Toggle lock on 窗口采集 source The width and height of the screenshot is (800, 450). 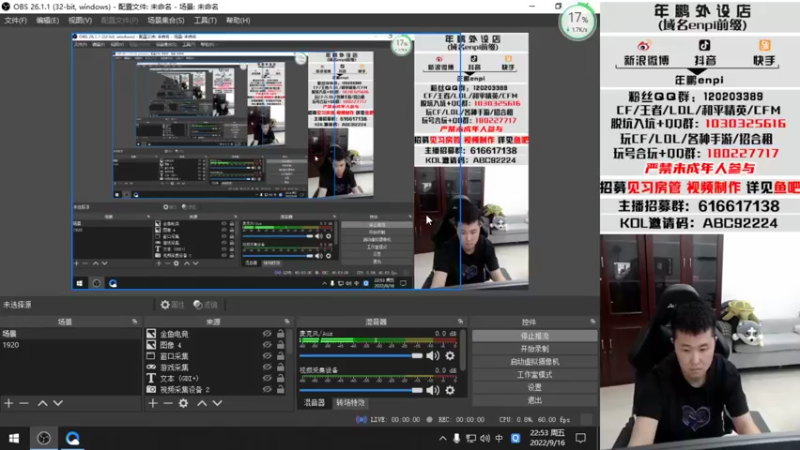click(281, 356)
